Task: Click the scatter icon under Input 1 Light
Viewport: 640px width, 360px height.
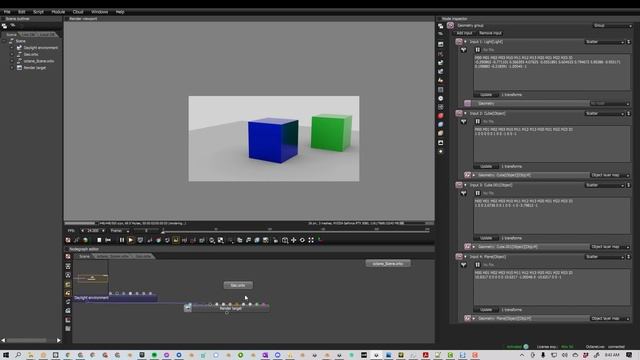Action: (x=464, y=50)
